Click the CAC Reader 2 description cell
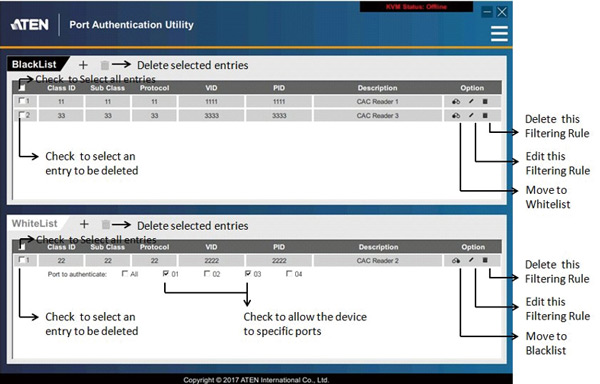 pyautogui.click(x=378, y=261)
